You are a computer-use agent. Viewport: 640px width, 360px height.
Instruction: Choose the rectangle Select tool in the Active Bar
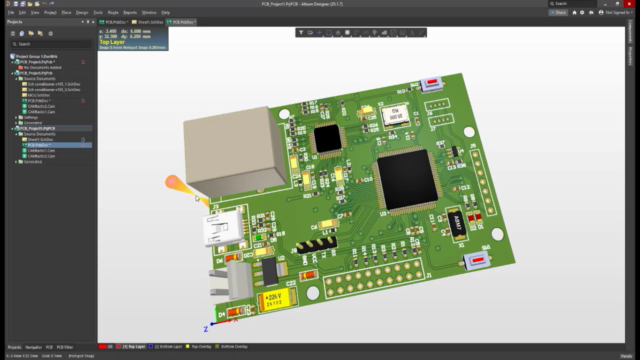pyautogui.click(x=329, y=33)
